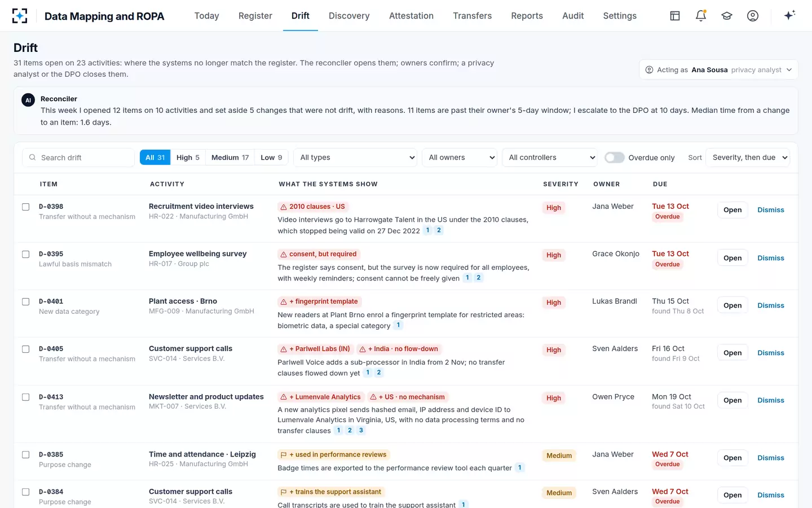The height and width of the screenshot is (508, 812).
Task: Select the checkbox for D-0398
Action: point(25,207)
